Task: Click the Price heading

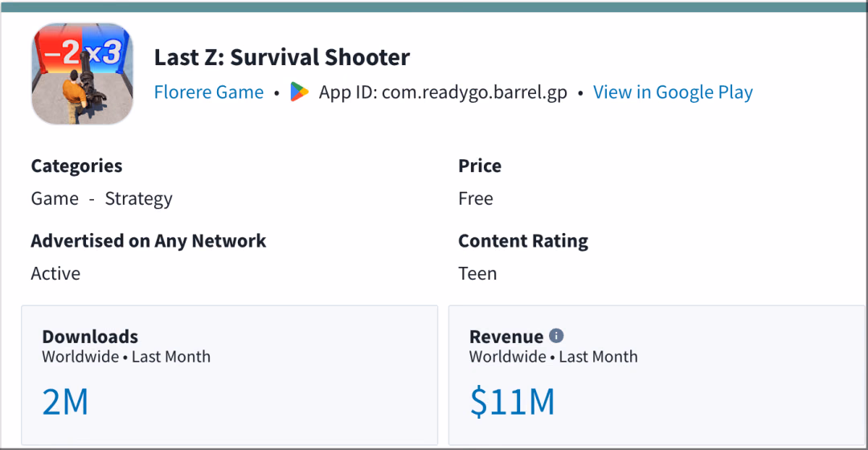Action: [x=479, y=166]
